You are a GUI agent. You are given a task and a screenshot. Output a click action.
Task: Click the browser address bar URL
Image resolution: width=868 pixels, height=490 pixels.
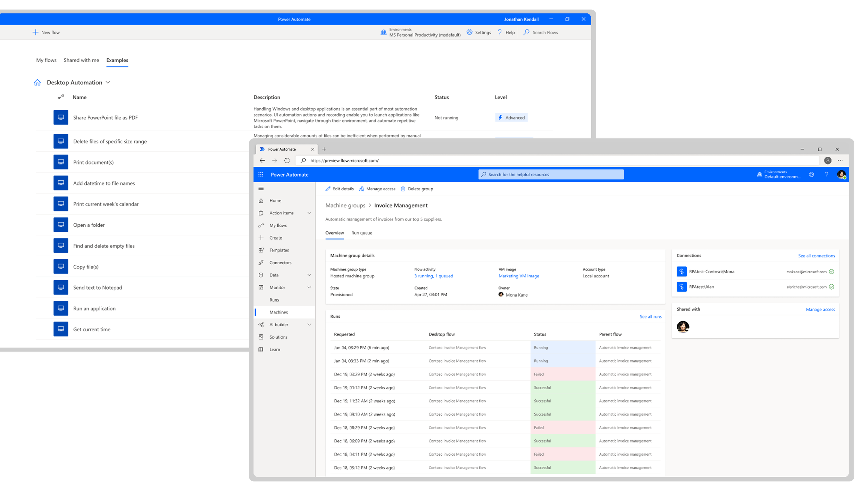pyautogui.click(x=344, y=160)
